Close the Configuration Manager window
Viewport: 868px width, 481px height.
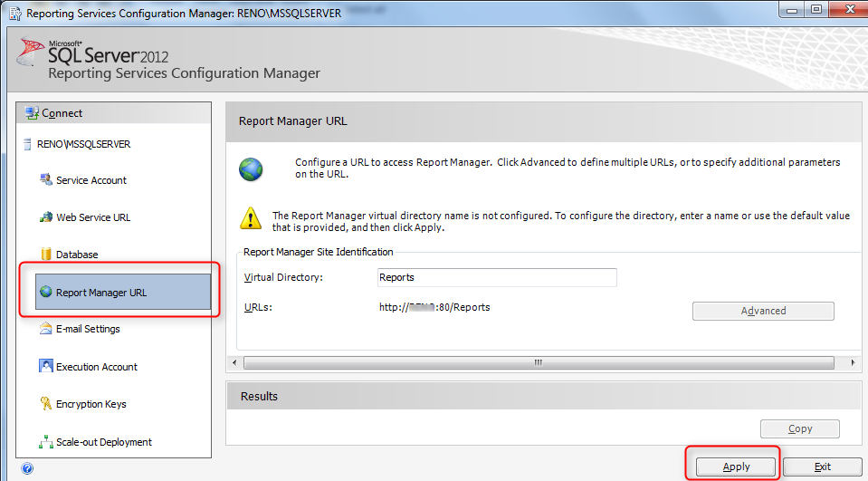pyautogui.click(x=850, y=9)
